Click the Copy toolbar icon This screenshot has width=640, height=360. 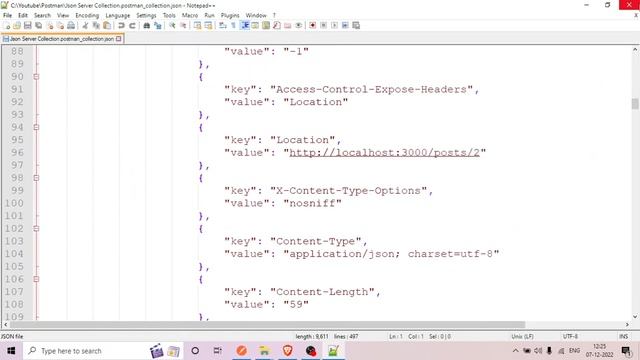[96, 25]
